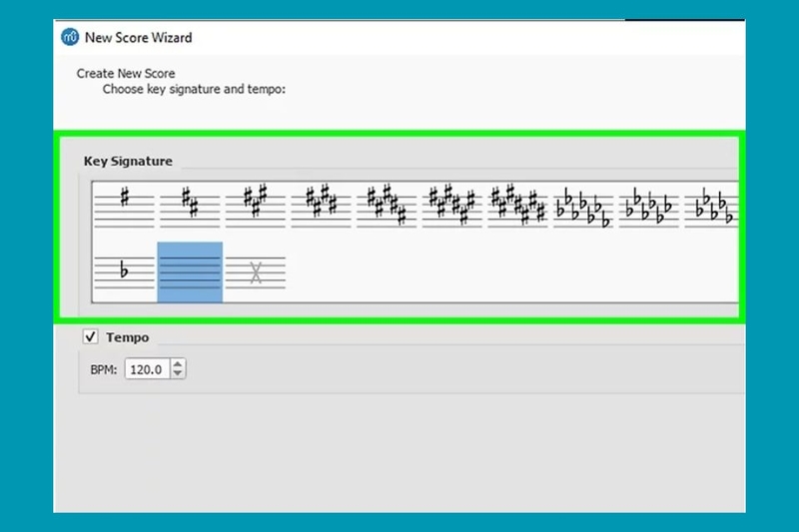Click the 'BPM:' label
This screenshot has height=532, width=799.
tap(104, 369)
